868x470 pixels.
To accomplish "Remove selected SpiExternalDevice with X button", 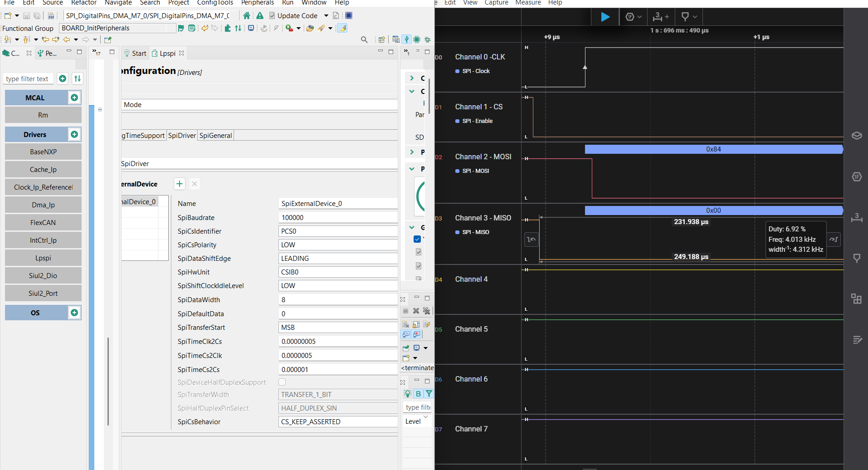I will [x=195, y=184].
